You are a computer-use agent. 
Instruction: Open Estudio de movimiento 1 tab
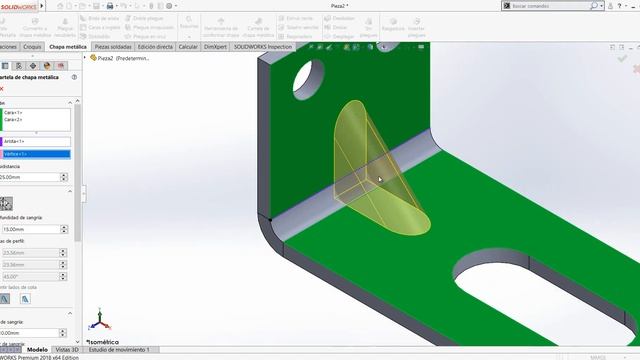[119, 350]
